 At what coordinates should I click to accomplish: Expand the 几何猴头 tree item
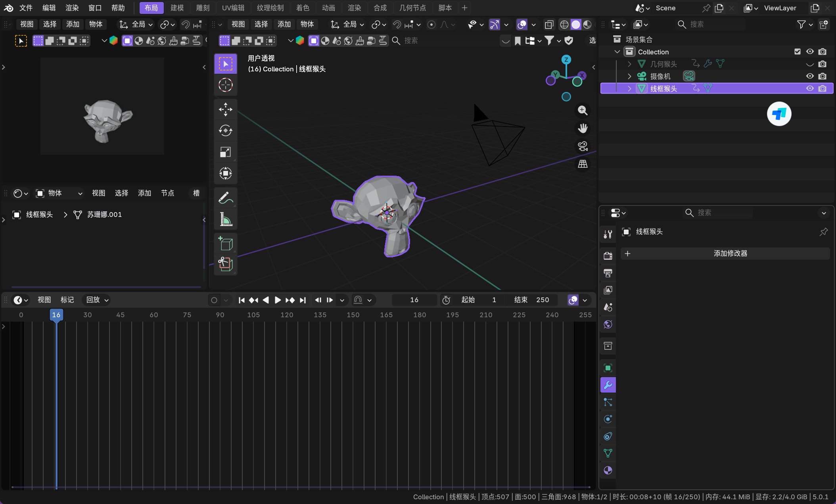pyautogui.click(x=629, y=64)
